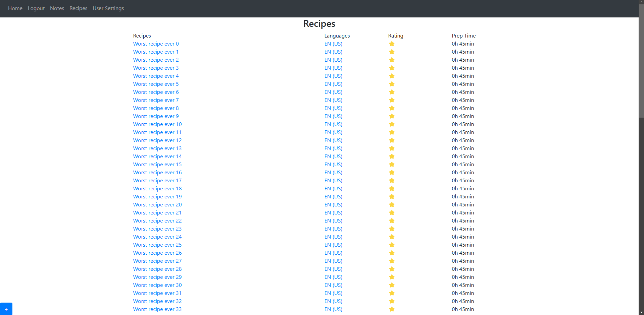
Task: Click the star rating for Worst recipe ever 5
Action: click(x=392, y=84)
